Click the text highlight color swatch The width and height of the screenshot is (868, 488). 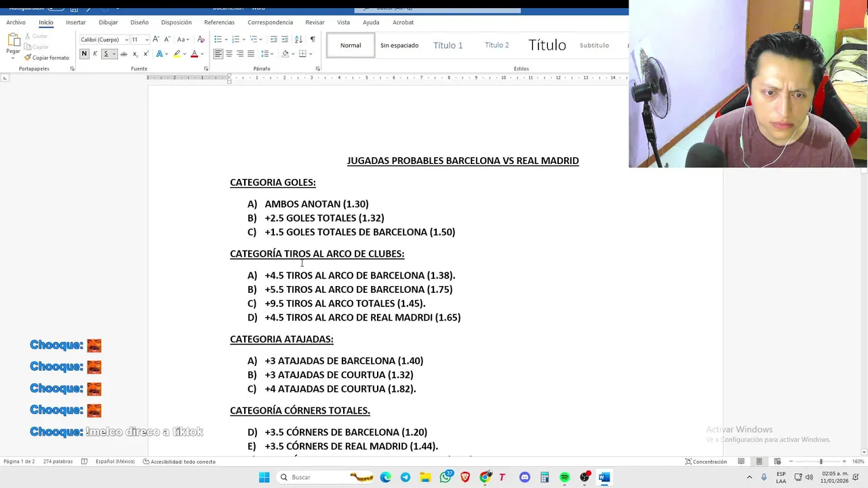[177, 54]
